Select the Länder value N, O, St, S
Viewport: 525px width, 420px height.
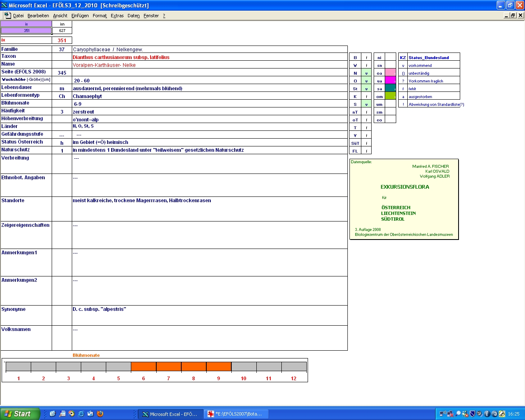[x=210, y=127]
